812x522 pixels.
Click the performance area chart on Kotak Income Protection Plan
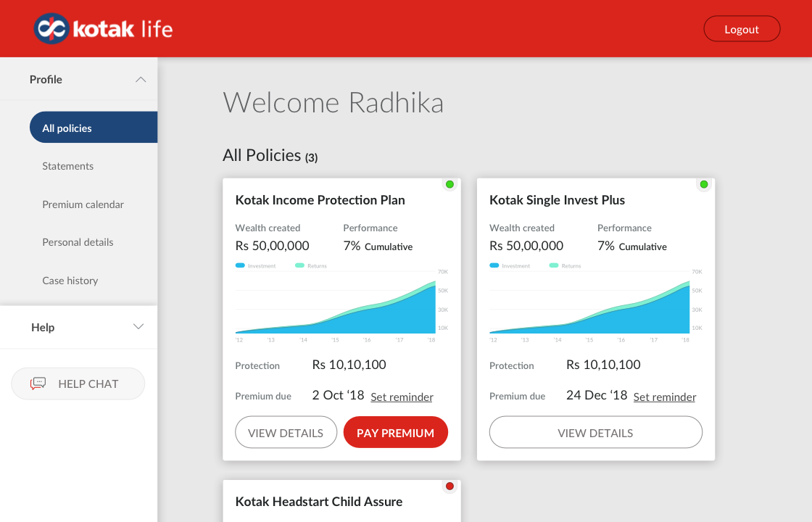341,308
